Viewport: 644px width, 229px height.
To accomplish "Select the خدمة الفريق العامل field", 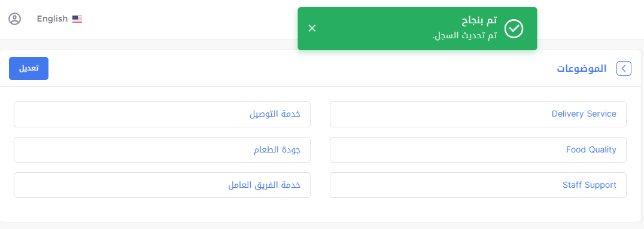I will point(162,185).
